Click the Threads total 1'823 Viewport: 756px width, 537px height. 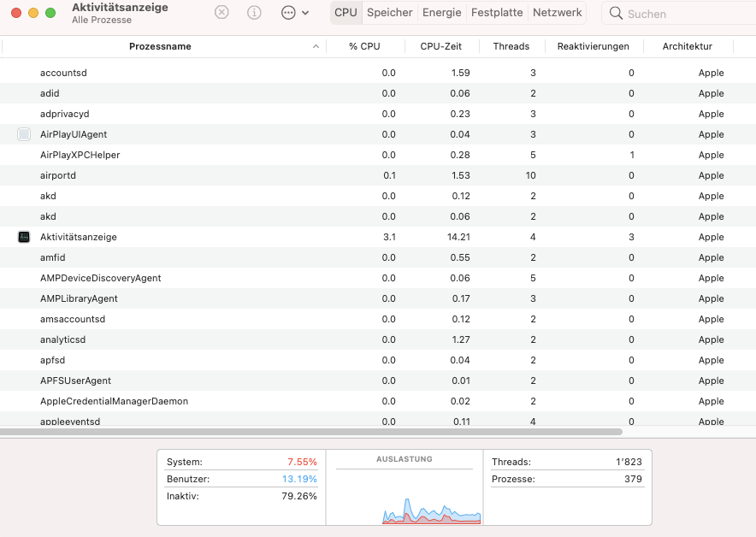629,462
